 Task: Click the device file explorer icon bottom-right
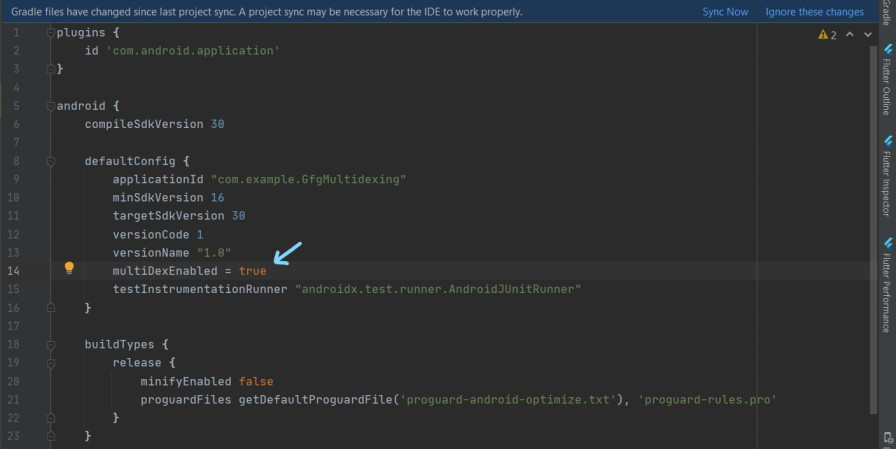point(888,437)
